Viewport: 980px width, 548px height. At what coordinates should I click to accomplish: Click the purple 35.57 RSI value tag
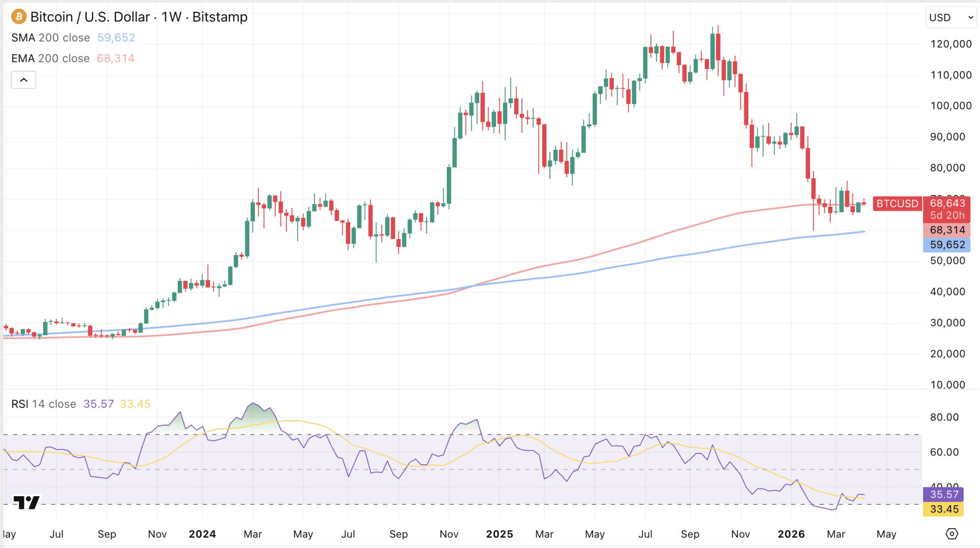pyautogui.click(x=943, y=494)
